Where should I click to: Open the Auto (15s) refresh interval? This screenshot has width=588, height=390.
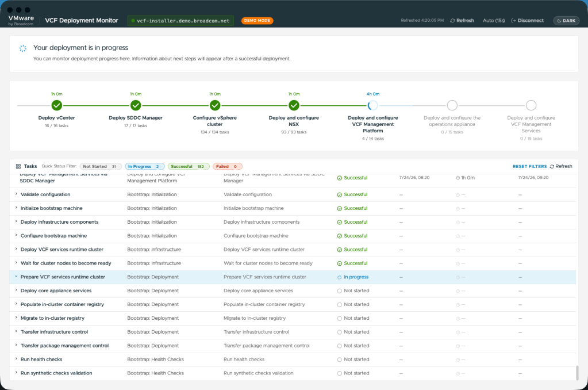click(x=494, y=20)
